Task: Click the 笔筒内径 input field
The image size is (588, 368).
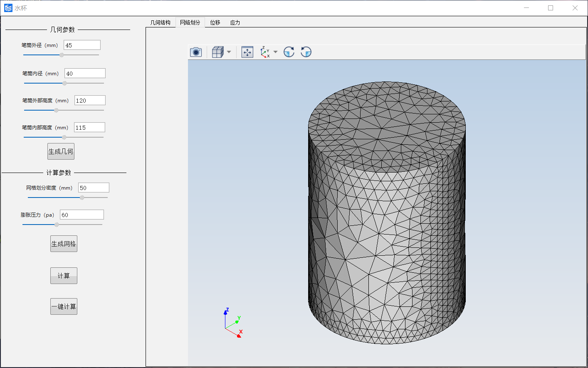Action: (85, 73)
